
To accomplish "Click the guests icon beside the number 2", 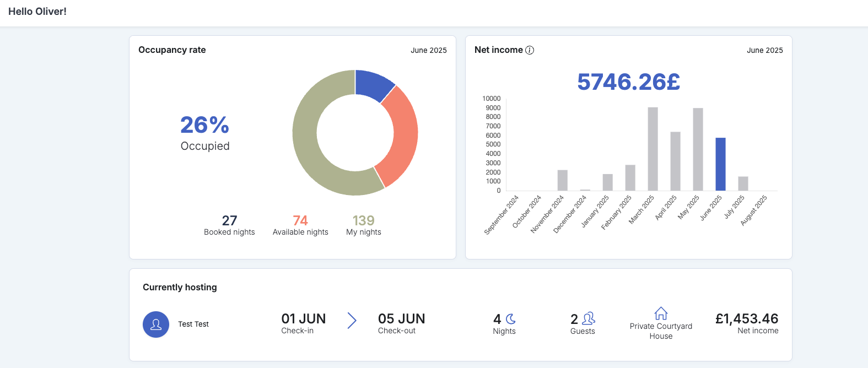I will click(x=589, y=318).
